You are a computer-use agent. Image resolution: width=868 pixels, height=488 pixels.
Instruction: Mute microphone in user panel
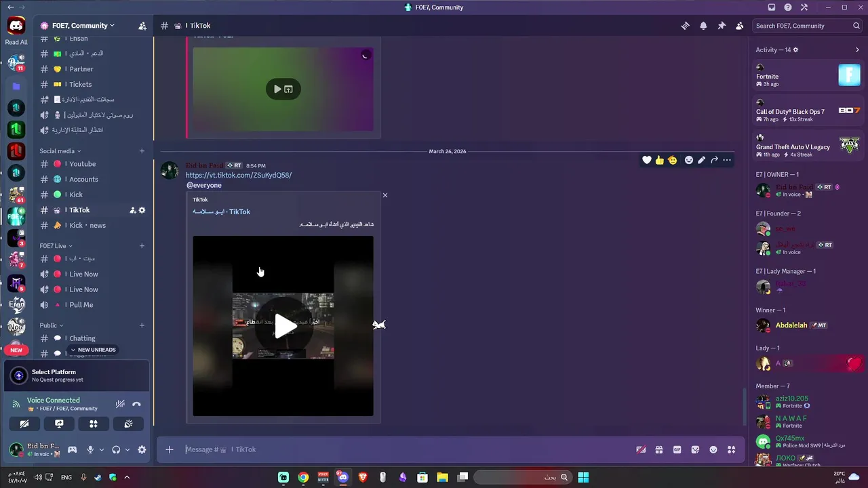(x=90, y=449)
